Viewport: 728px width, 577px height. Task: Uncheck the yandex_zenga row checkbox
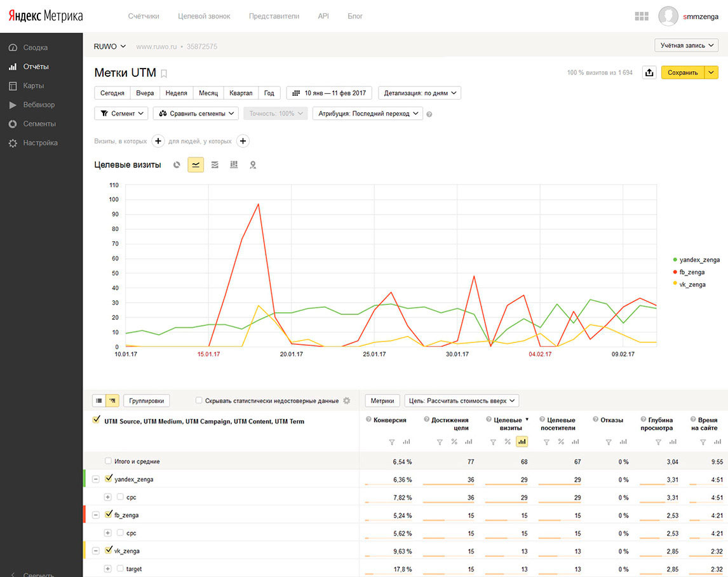click(x=109, y=479)
